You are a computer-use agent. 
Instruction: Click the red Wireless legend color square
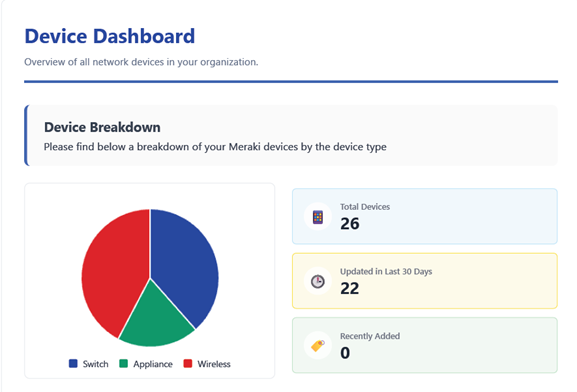(x=188, y=364)
